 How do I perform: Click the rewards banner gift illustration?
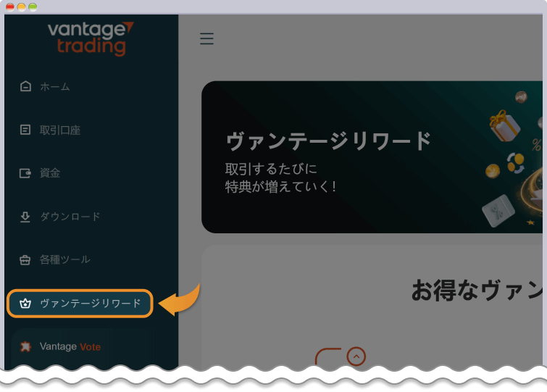coord(505,125)
